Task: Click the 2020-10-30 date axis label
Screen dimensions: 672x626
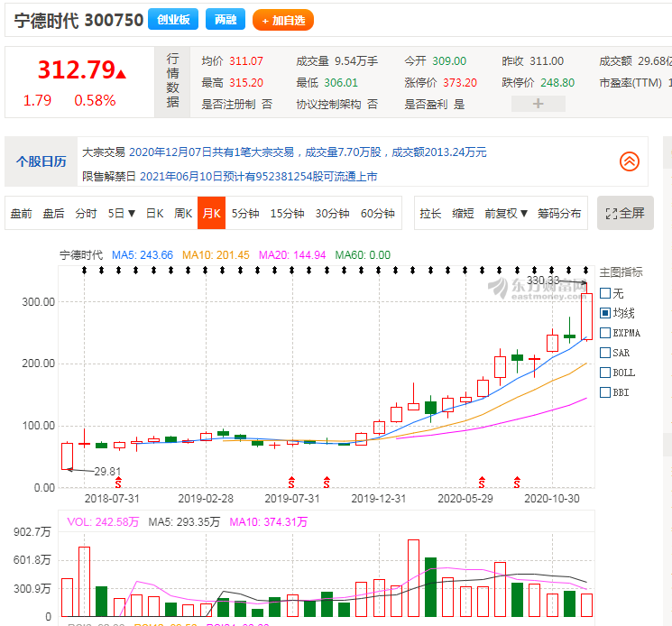Action: 552,499
